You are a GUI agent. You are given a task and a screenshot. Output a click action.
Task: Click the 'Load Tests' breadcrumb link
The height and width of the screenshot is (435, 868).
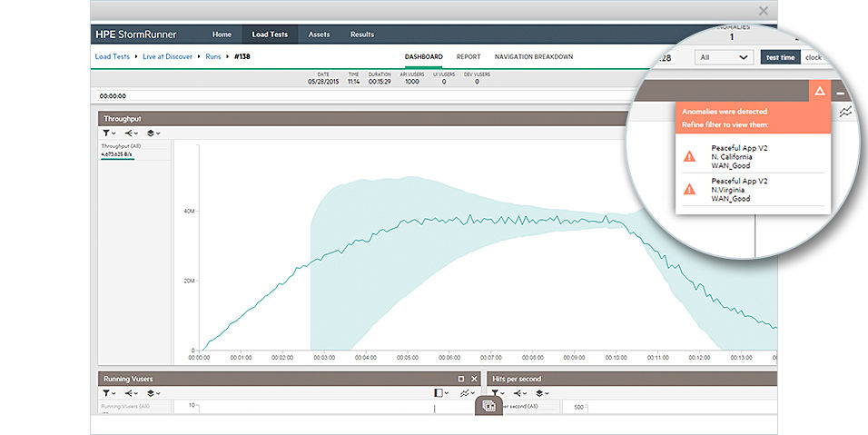click(x=113, y=56)
